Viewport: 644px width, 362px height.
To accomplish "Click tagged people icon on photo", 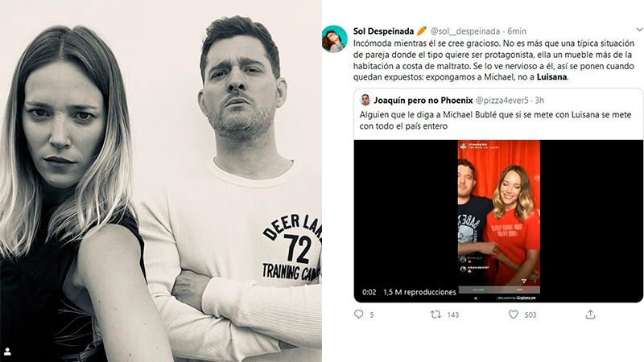I will point(7,352).
